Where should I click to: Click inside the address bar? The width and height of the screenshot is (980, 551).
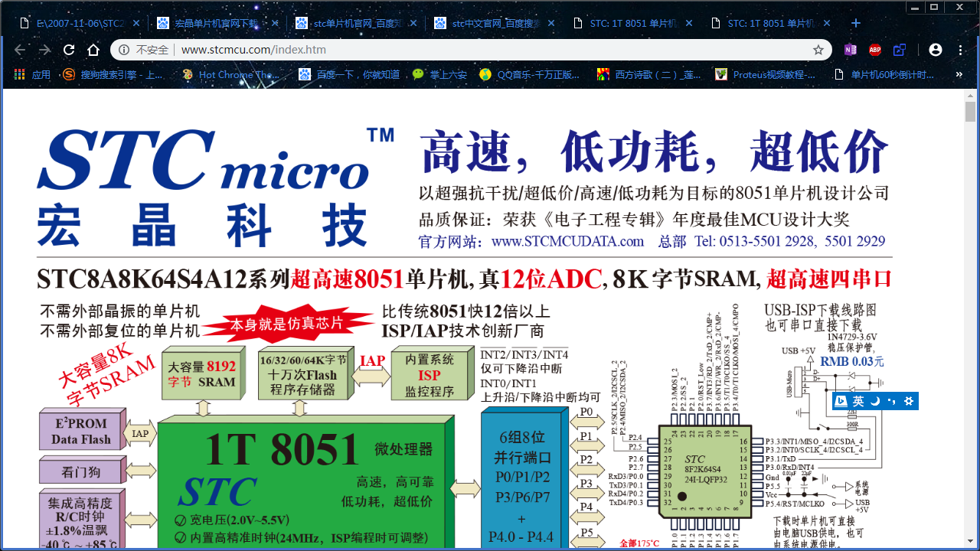306,50
